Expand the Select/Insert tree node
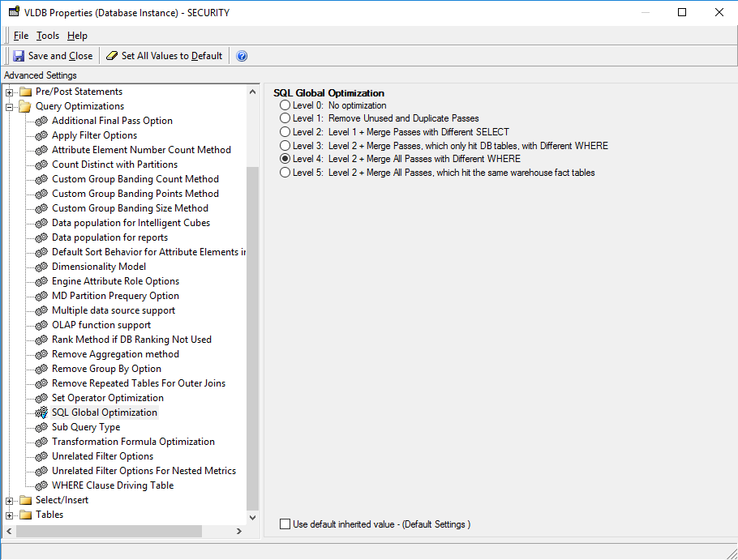The height and width of the screenshot is (560, 738). pos(9,500)
